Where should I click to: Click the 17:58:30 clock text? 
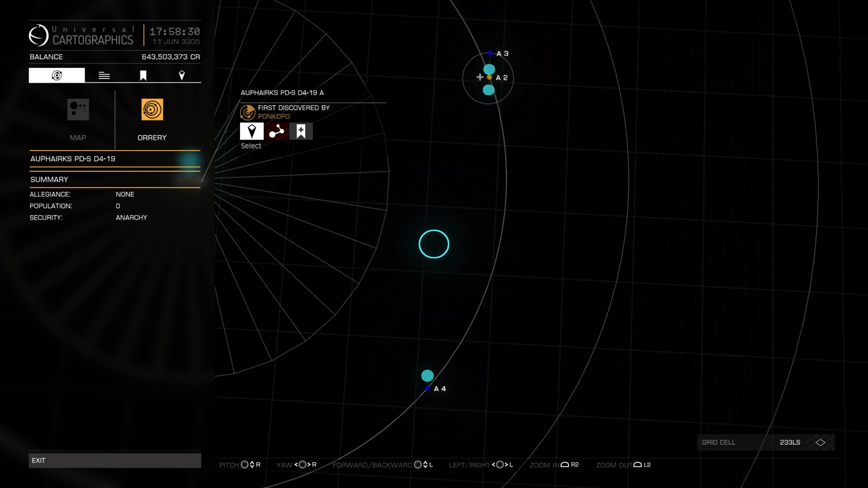point(175,32)
